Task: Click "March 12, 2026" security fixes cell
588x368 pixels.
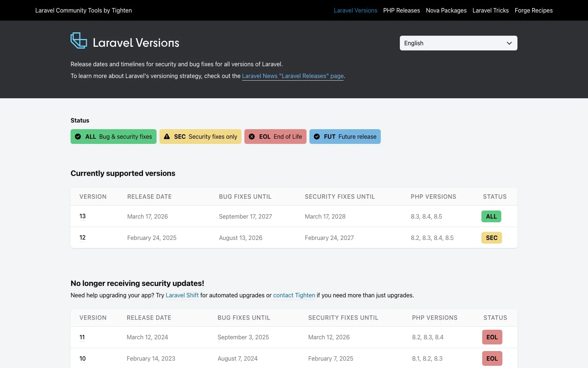Action: (x=329, y=337)
